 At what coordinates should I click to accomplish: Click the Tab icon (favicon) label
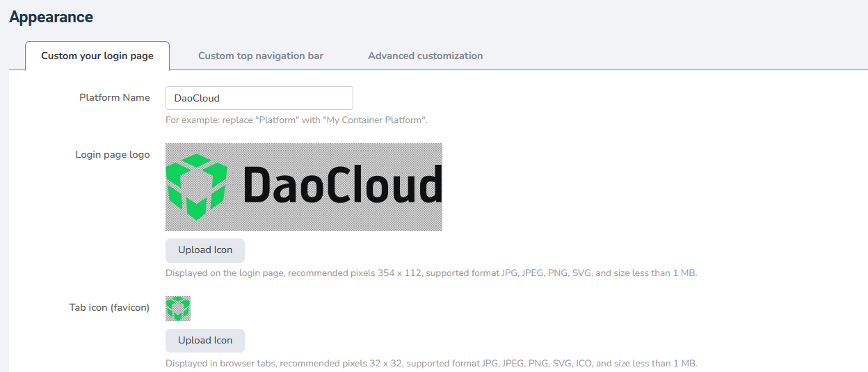[x=109, y=307]
